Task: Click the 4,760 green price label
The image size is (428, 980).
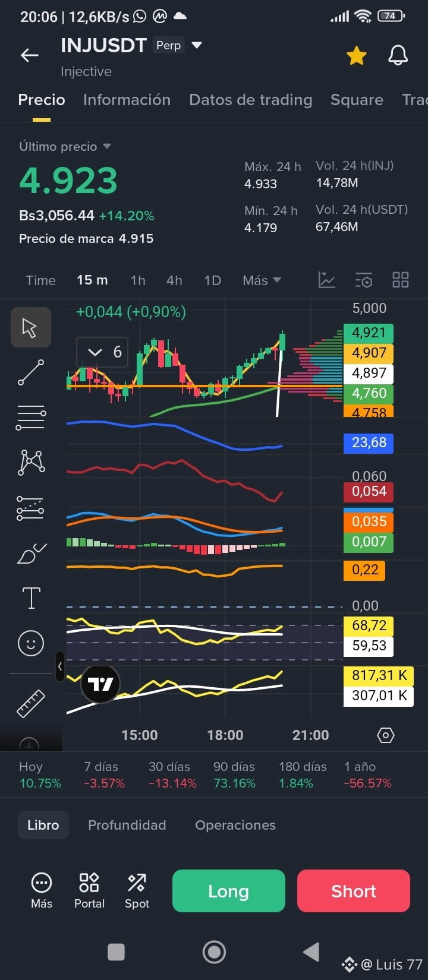Action: (369, 393)
